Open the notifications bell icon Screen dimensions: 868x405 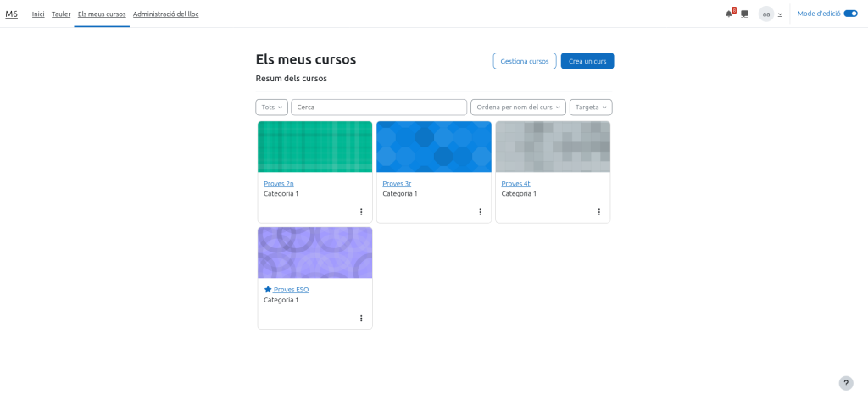(x=728, y=14)
